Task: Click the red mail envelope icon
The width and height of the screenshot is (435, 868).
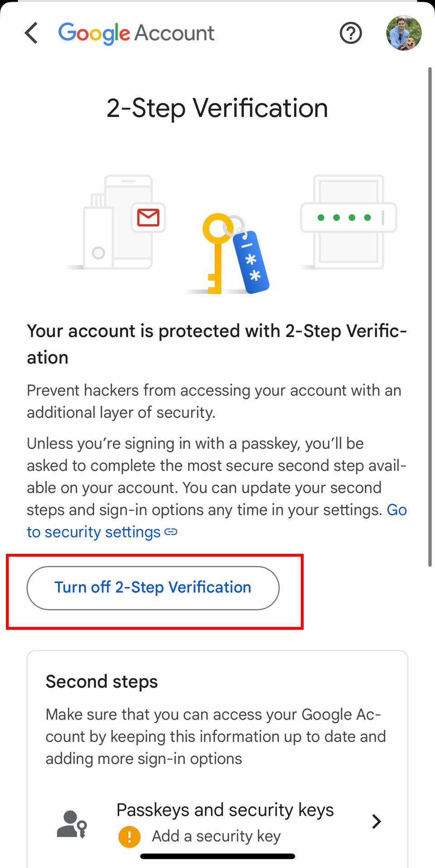Action: pyautogui.click(x=148, y=217)
